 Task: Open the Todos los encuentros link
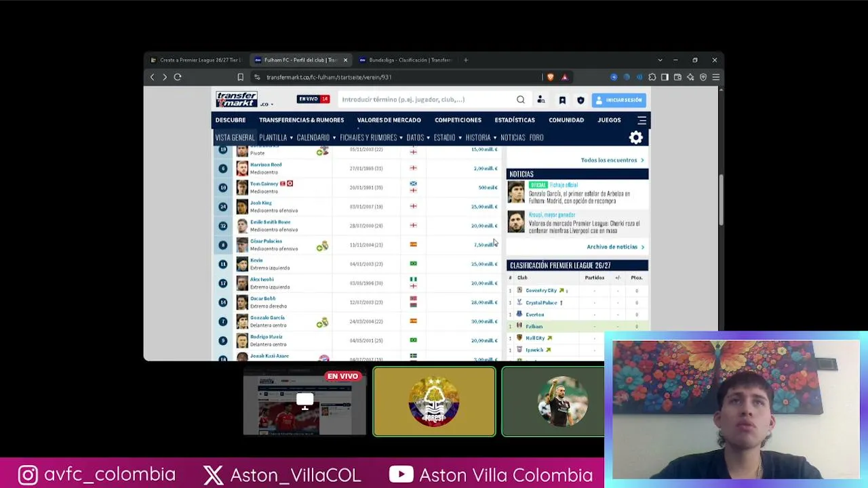[x=612, y=160]
